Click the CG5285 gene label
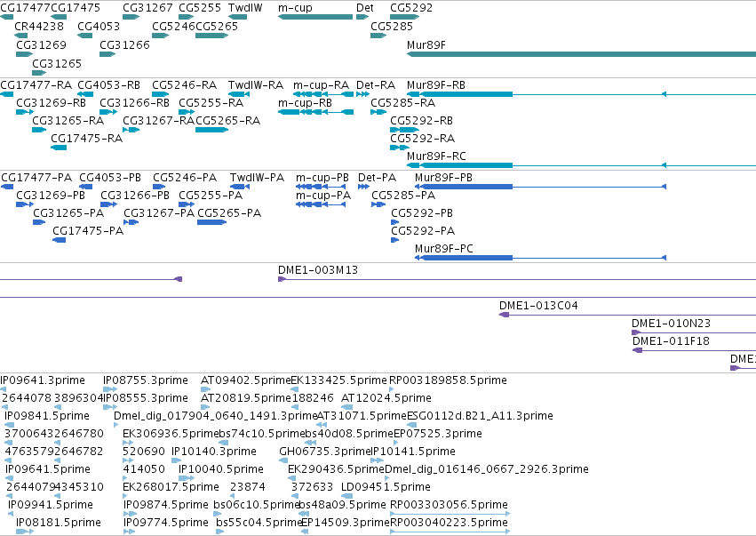This screenshot has width=756, height=536. coord(392,26)
